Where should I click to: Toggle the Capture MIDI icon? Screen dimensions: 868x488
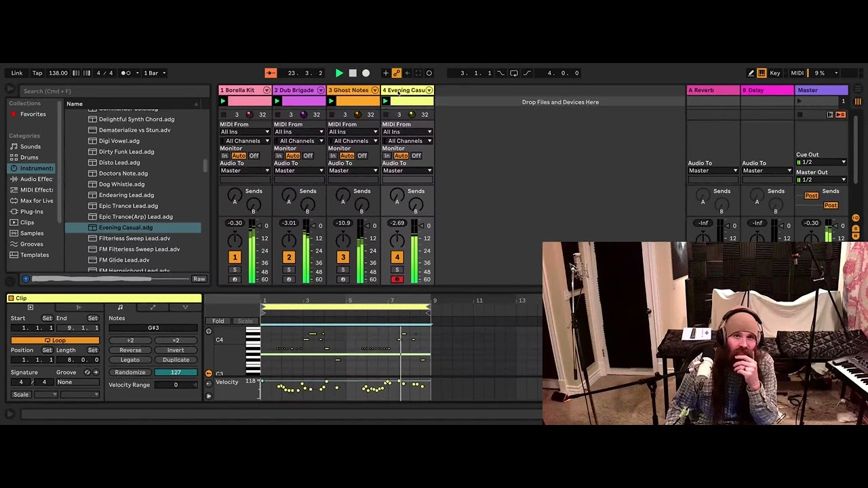click(x=418, y=73)
